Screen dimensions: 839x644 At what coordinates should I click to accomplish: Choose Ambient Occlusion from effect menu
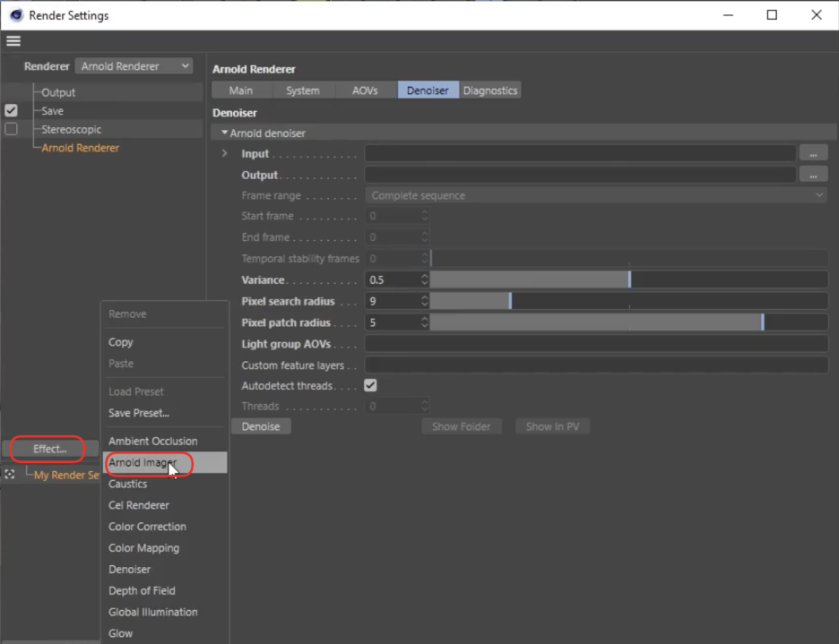point(165,442)
